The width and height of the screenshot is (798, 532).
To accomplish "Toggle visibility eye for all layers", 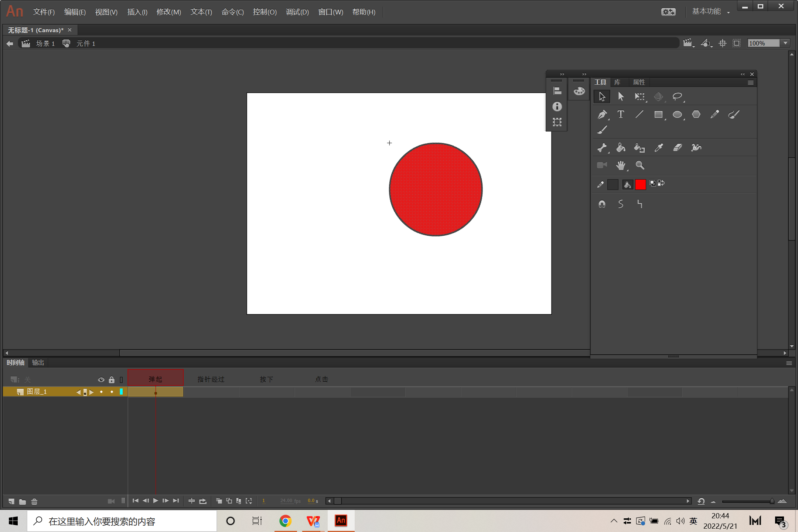I will point(101,379).
